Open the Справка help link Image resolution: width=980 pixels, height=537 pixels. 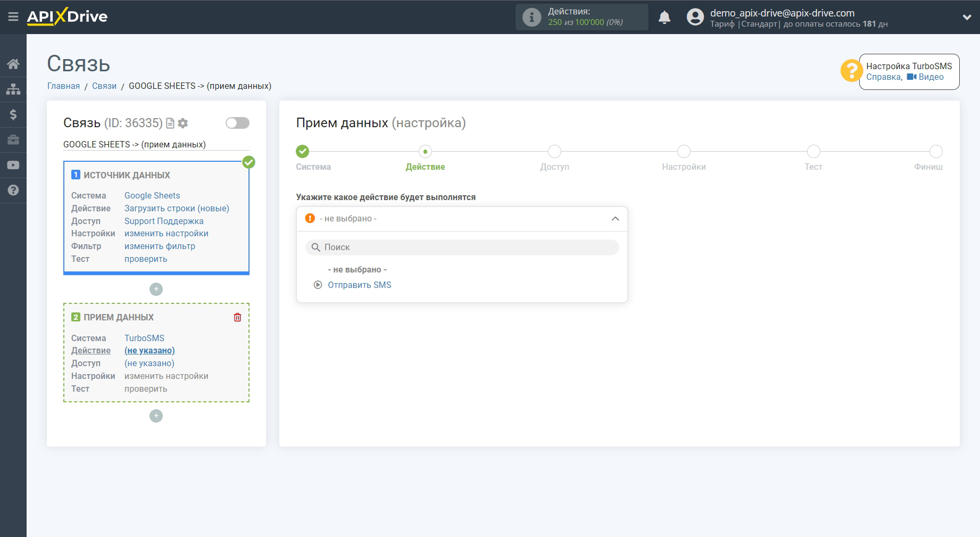883,77
